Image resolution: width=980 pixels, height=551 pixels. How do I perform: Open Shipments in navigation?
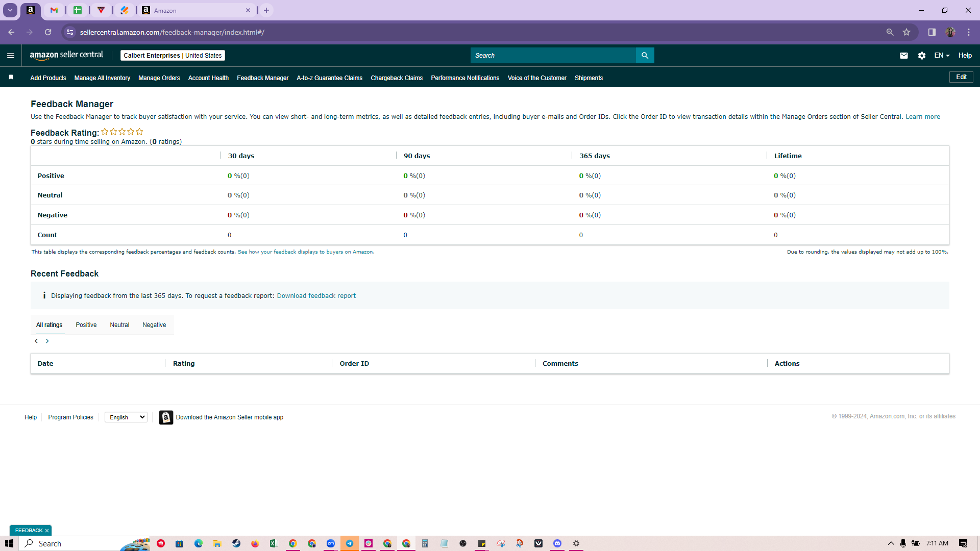click(589, 78)
